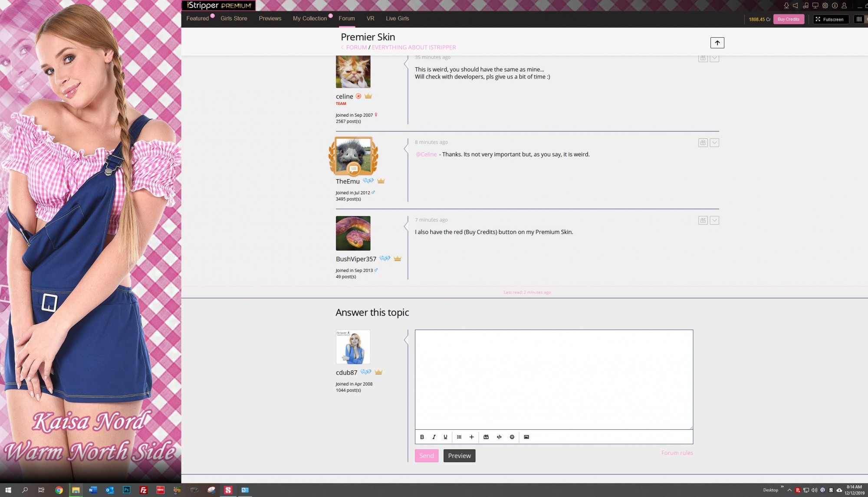Open FileZilla from taskbar
Viewport: 868px width, 497px height.
coord(143,490)
